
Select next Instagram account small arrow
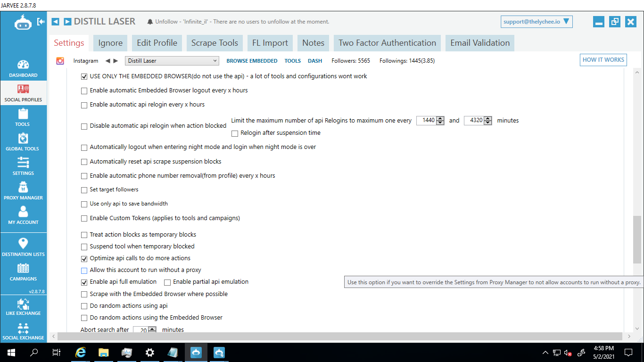click(116, 61)
